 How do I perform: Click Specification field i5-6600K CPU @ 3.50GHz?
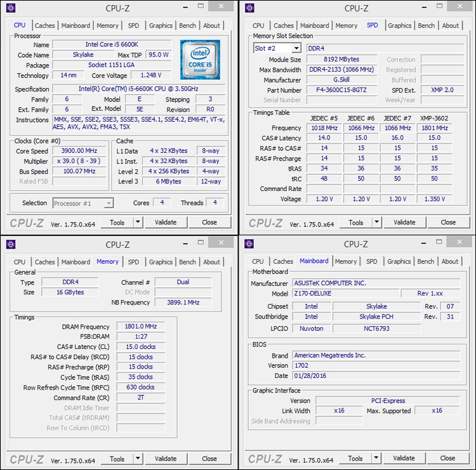139,89
